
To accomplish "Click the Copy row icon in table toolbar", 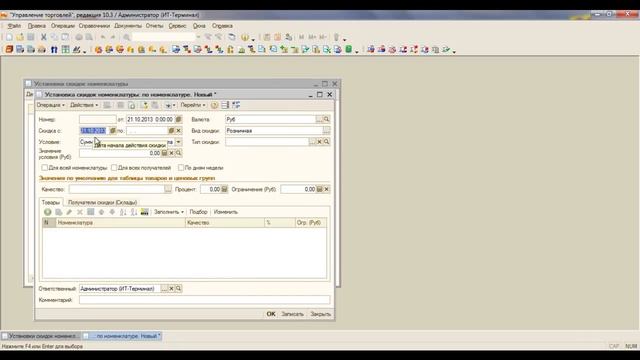I will 58,212.
